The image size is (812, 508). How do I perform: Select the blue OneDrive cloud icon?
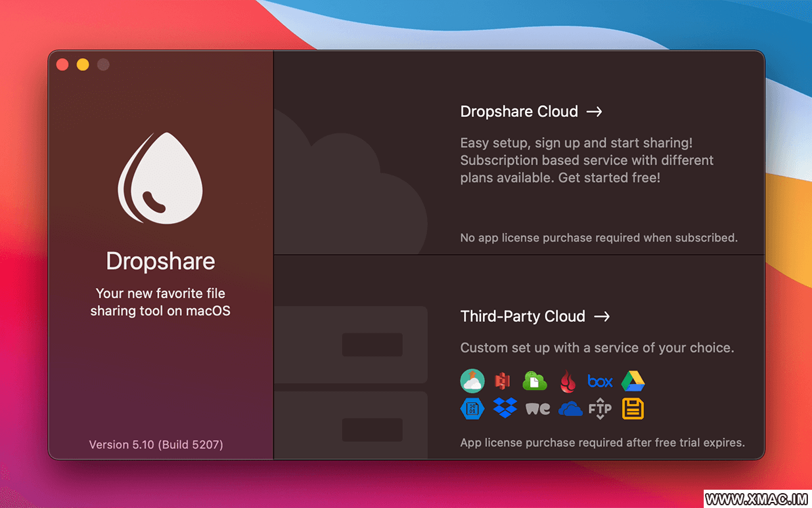(x=570, y=408)
